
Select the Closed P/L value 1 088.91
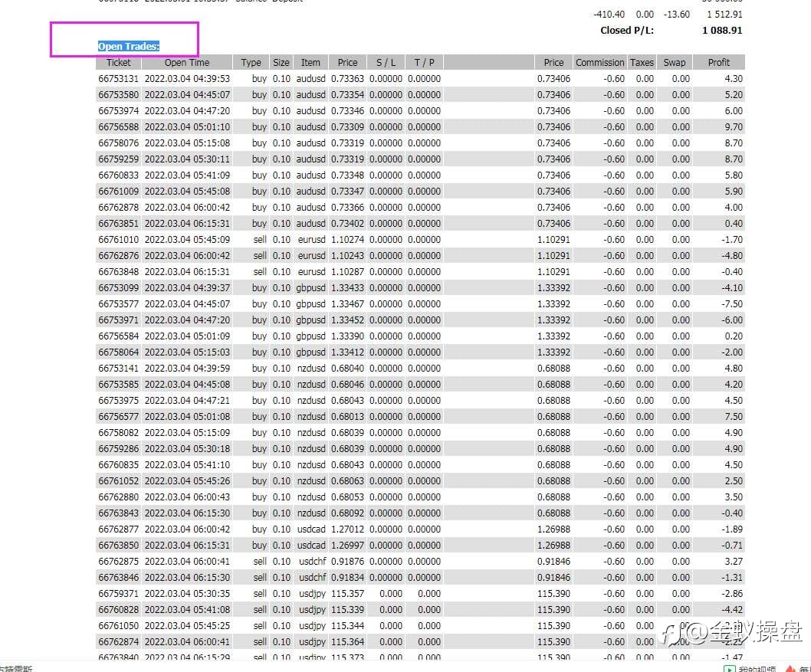[x=722, y=31]
